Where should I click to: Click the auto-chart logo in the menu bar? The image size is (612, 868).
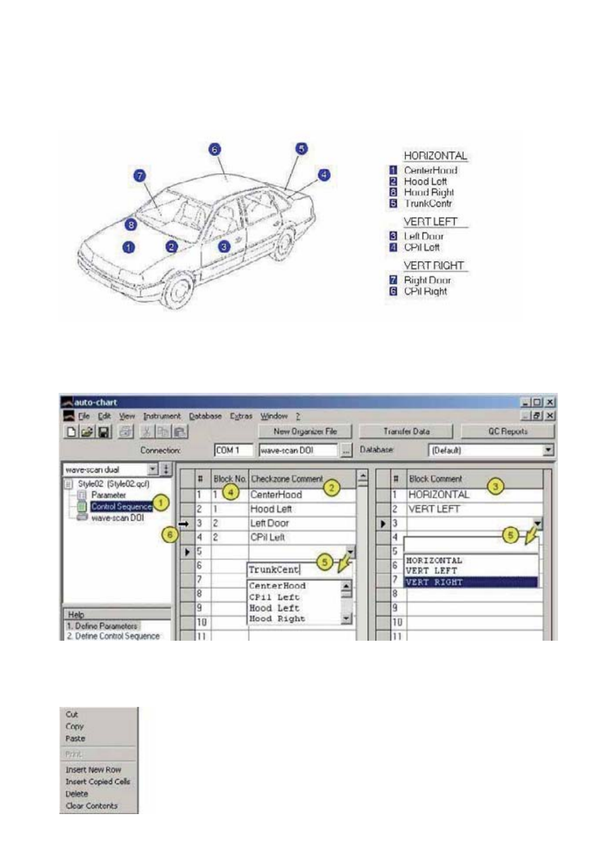pos(68,416)
